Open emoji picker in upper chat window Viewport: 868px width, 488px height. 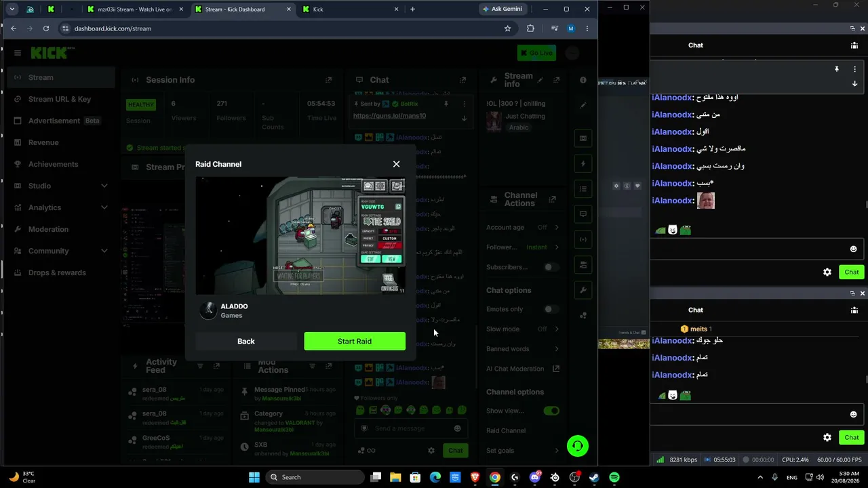point(853,249)
